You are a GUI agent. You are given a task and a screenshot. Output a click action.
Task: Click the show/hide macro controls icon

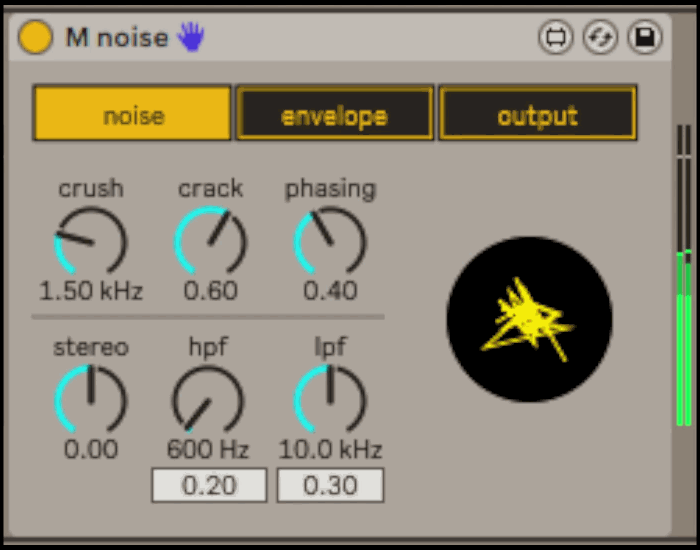pyautogui.click(x=554, y=38)
